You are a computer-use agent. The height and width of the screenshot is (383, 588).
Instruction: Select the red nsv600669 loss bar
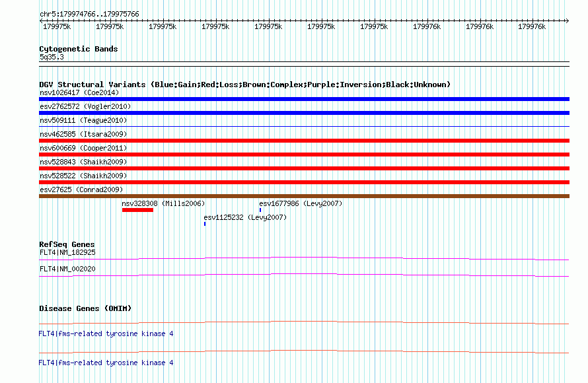coord(304,155)
